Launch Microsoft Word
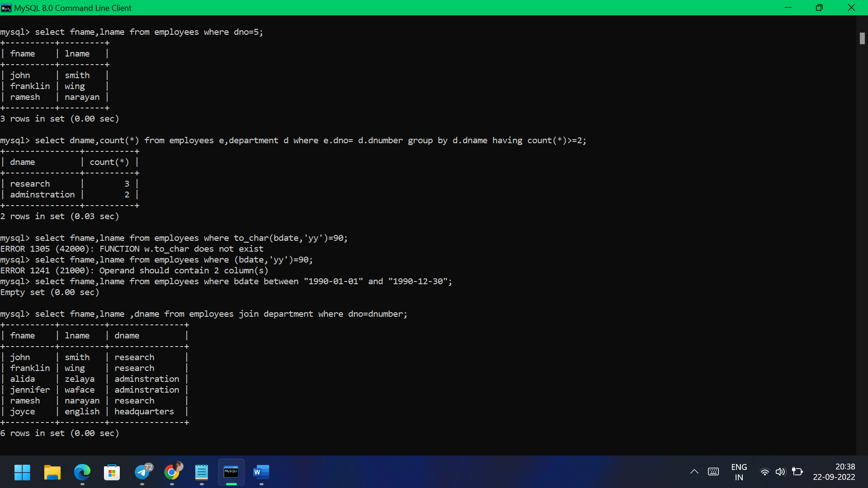The image size is (868, 488). 261,473
